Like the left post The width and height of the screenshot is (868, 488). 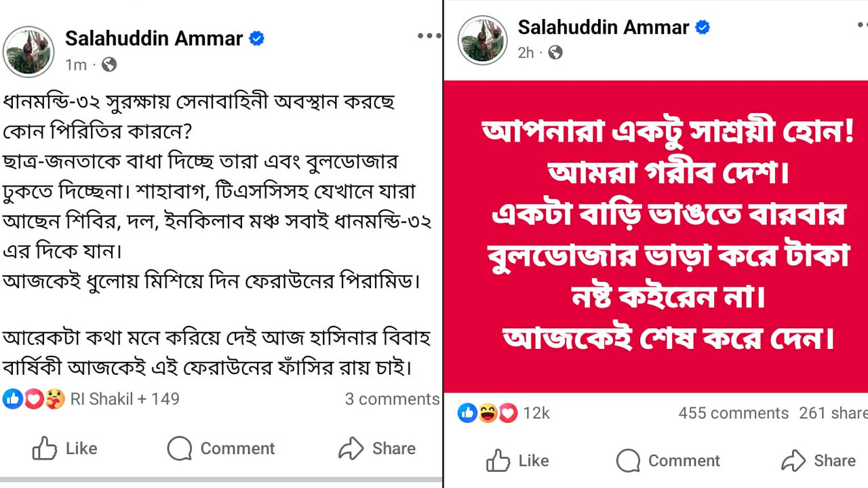click(65, 448)
